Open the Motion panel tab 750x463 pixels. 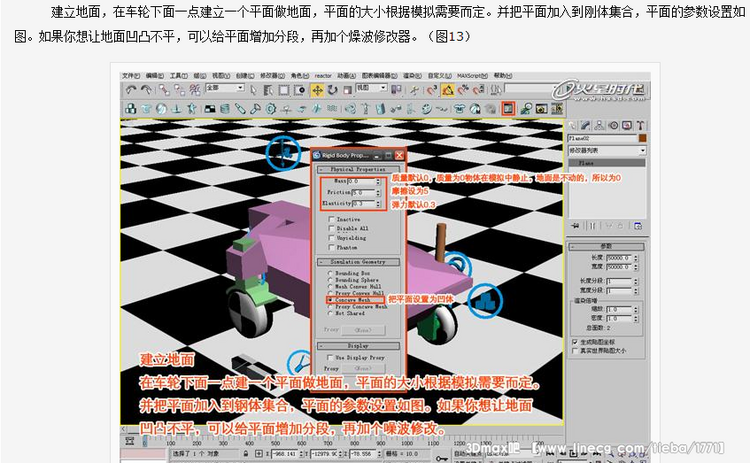point(613,125)
